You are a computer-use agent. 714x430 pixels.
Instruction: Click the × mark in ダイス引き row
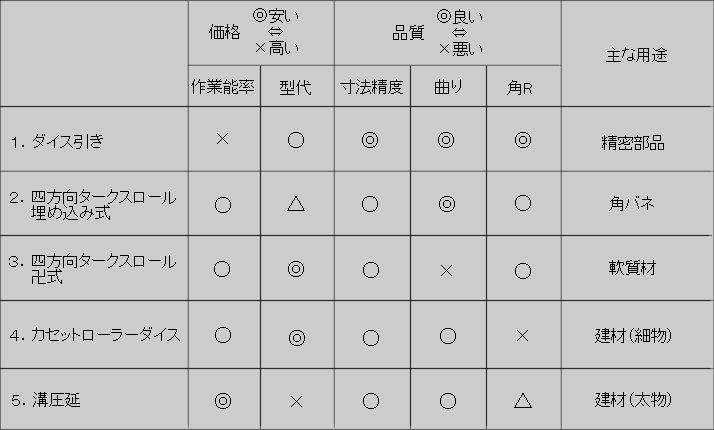pyautogui.click(x=223, y=139)
